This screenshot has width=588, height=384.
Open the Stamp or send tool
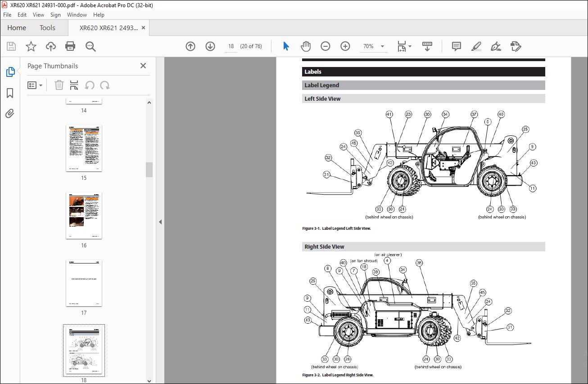pyautogui.click(x=516, y=46)
